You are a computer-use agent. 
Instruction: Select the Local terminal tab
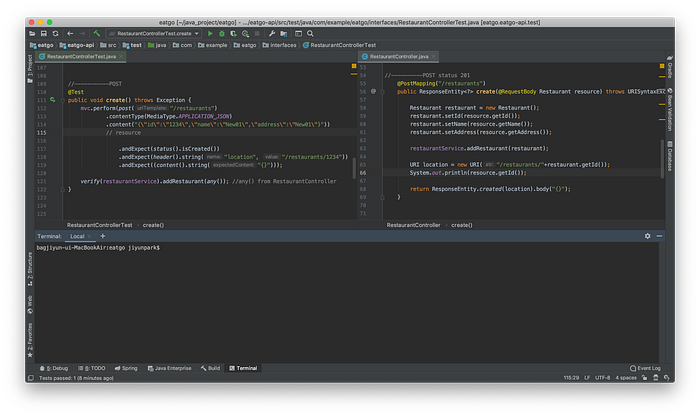click(77, 236)
